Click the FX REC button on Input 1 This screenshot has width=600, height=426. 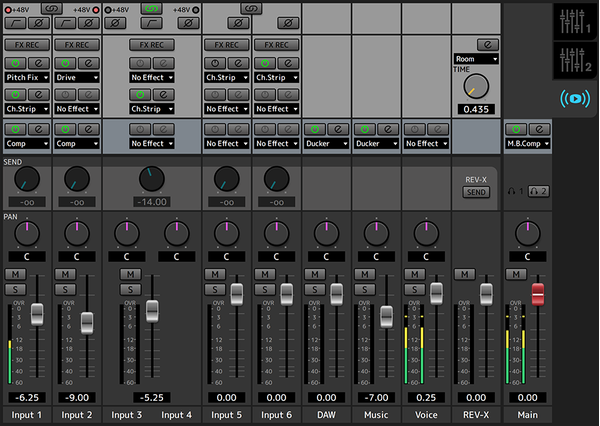coord(26,45)
